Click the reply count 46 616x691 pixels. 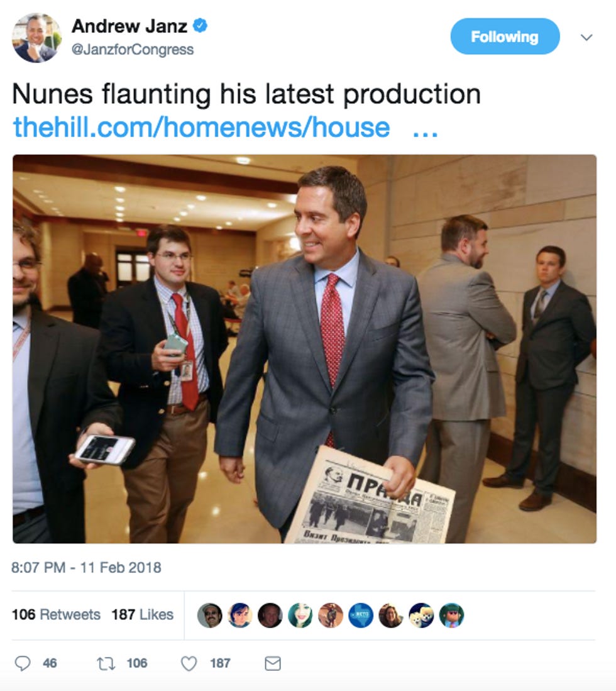[50, 663]
